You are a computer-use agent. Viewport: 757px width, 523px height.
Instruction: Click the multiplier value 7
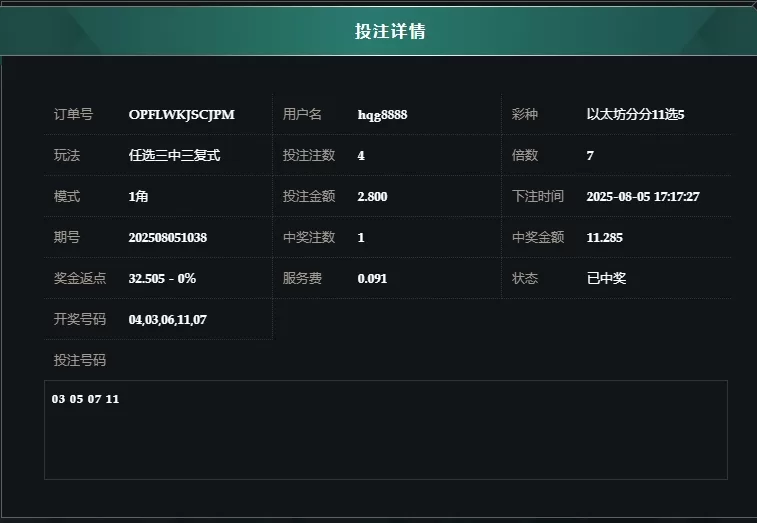pyautogui.click(x=590, y=155)
